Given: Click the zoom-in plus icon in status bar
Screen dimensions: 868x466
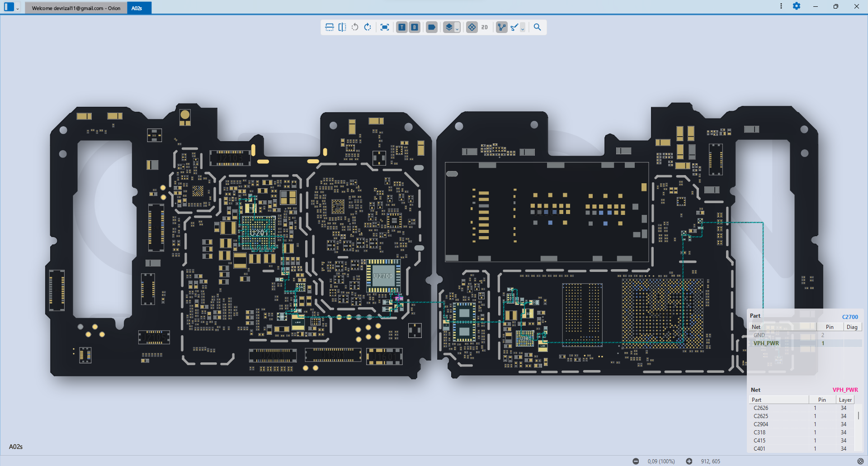Looking at the screenshot, I should click(689, 461).
